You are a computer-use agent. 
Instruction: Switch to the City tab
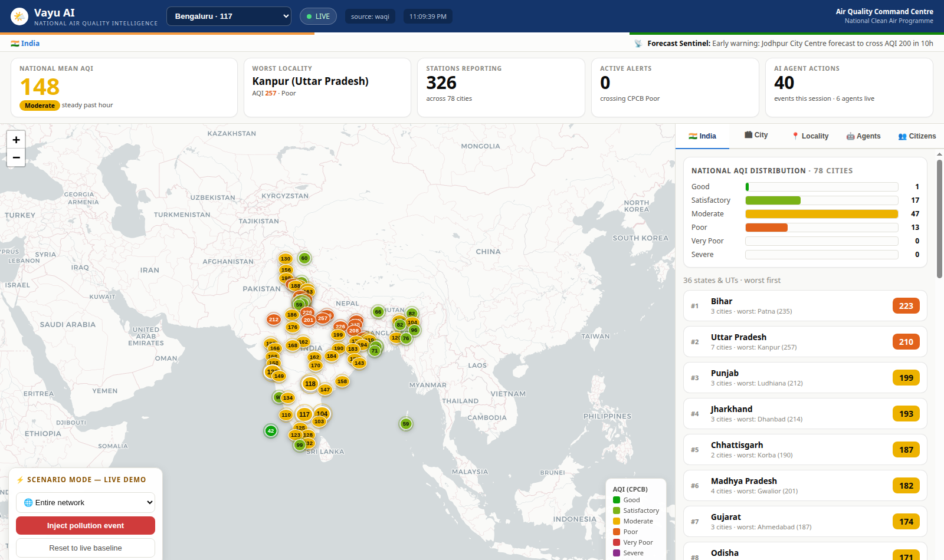pos(756,136)
